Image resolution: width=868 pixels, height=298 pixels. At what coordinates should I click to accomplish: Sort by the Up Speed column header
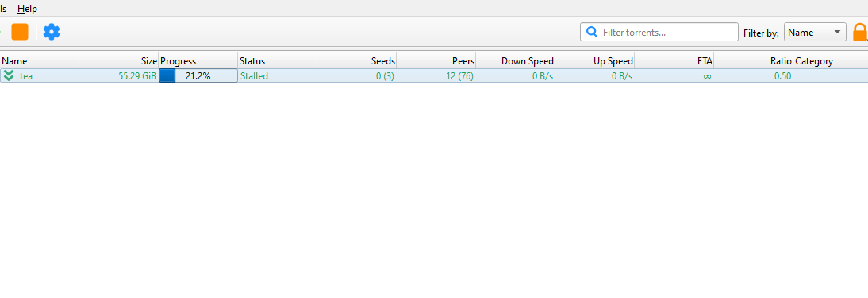(x=594, y=61)
